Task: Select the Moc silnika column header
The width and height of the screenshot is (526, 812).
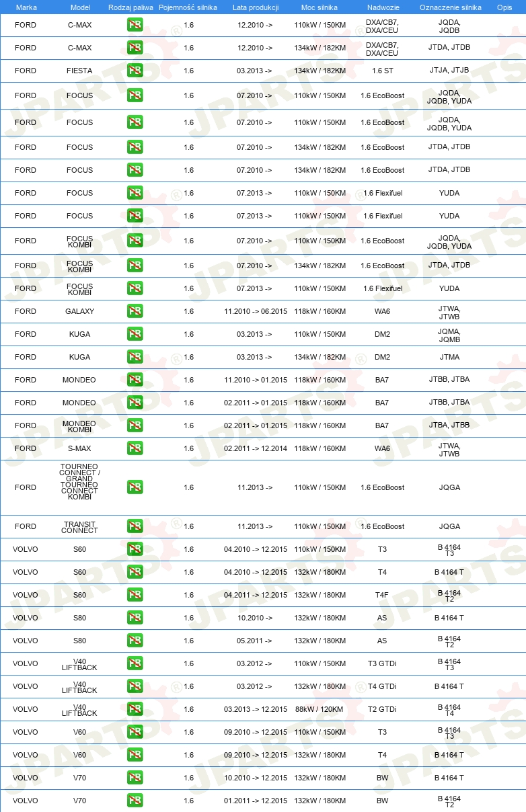Action: point(320,7)
